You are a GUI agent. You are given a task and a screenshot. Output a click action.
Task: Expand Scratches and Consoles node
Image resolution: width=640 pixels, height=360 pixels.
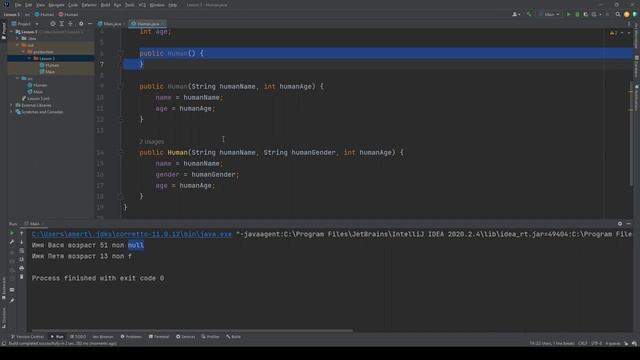11,112
